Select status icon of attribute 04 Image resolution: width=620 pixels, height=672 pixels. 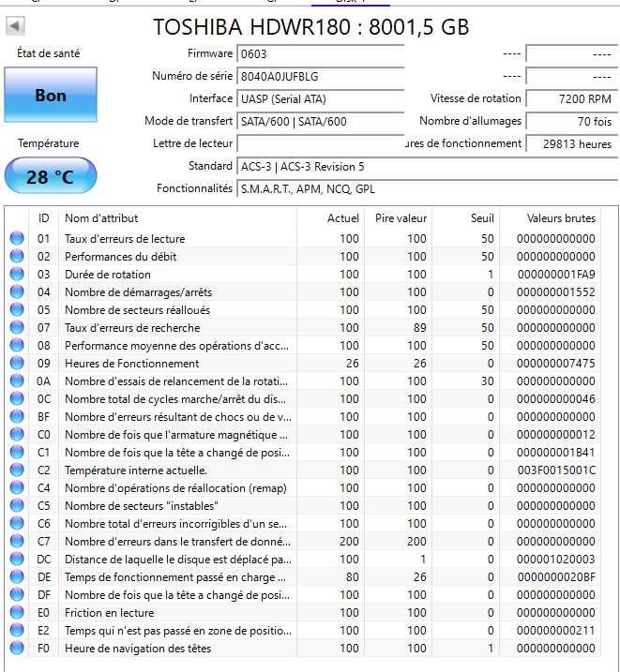point(17,291)
